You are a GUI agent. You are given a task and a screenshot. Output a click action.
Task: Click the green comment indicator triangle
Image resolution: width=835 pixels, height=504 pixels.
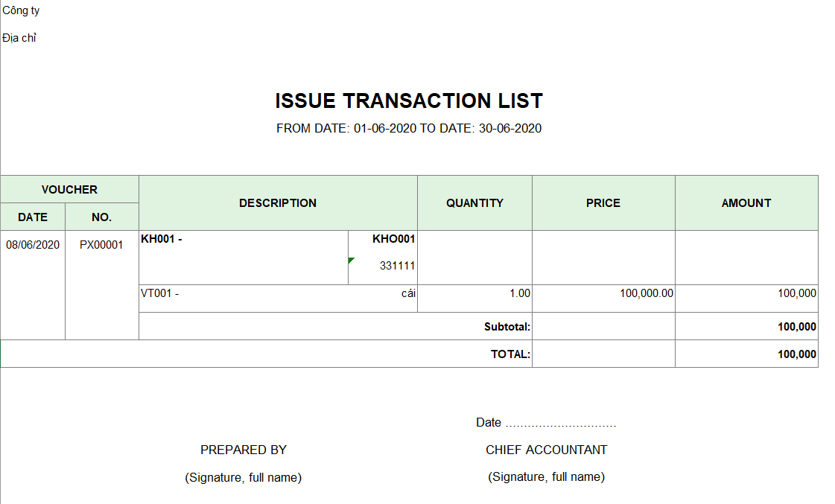tap(351, 260)
